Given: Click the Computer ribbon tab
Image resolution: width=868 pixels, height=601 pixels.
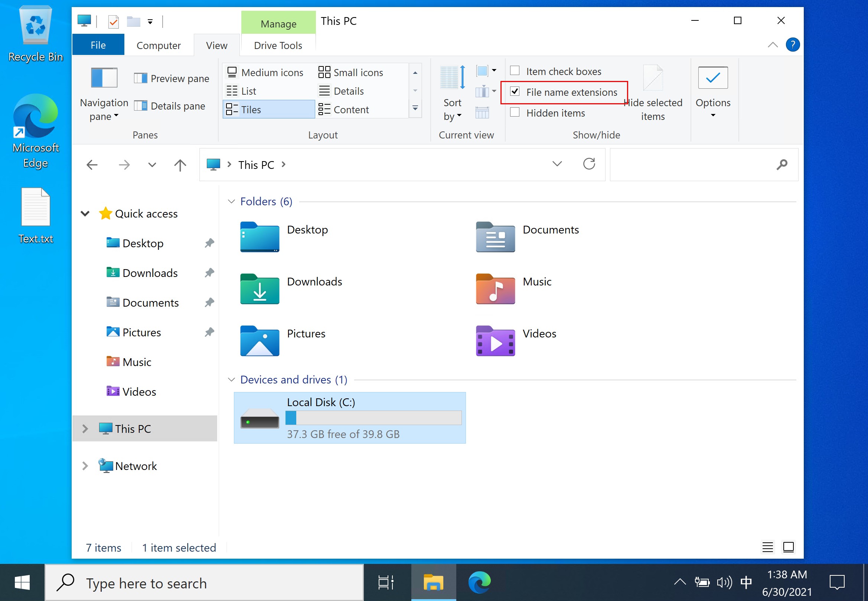Looking at the screenshot, I should pos(158,45).
